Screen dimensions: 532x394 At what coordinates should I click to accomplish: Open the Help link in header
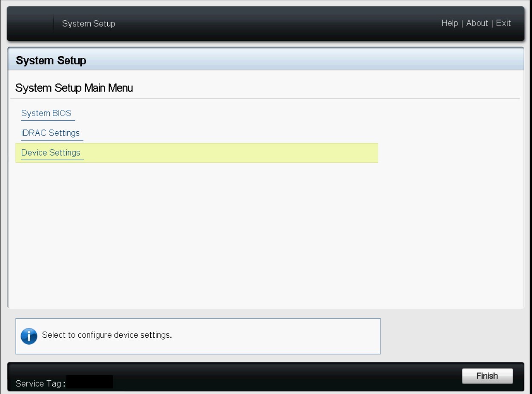click(449, 23)
